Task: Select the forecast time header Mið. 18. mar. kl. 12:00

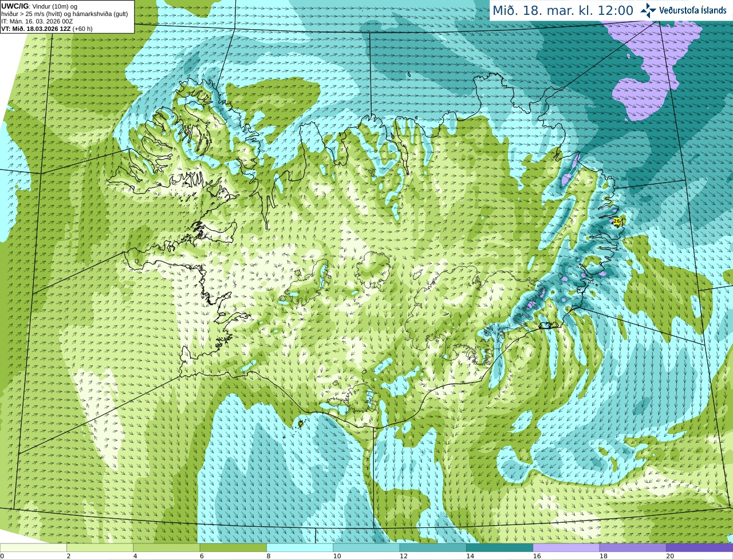Action: (563, 10)
